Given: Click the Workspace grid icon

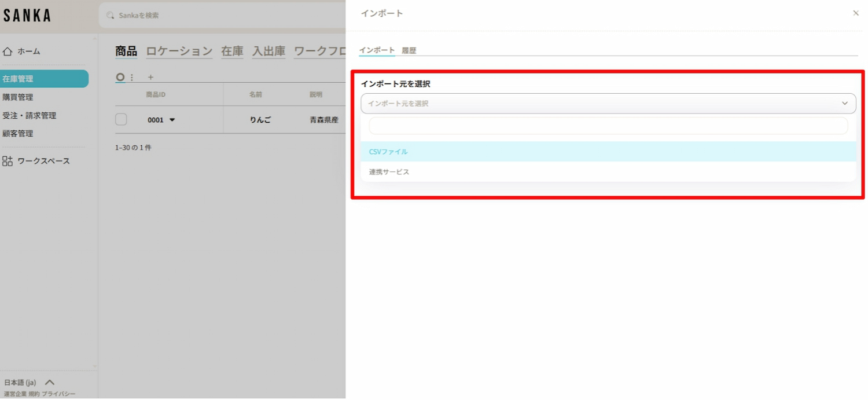Looking at the screenshot, I should (x=8, y=161).
